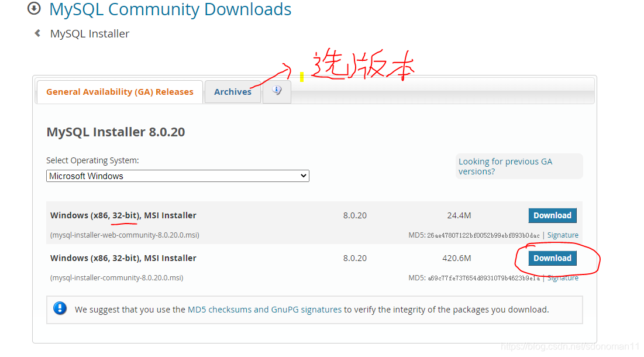Open Signature link for the 420.6M installer

563,278
